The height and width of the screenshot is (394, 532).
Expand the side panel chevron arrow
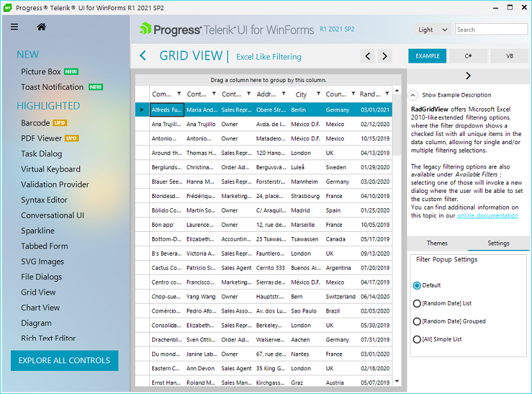tap(468, 76)
